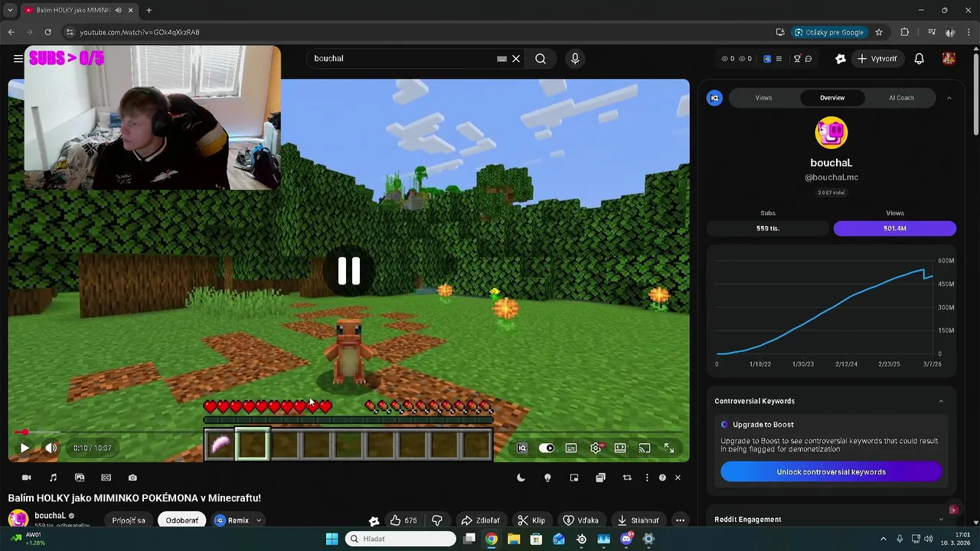This screenshot has width=980, height=551.
Task: Switch to theater mode
Action: (620, 448)
